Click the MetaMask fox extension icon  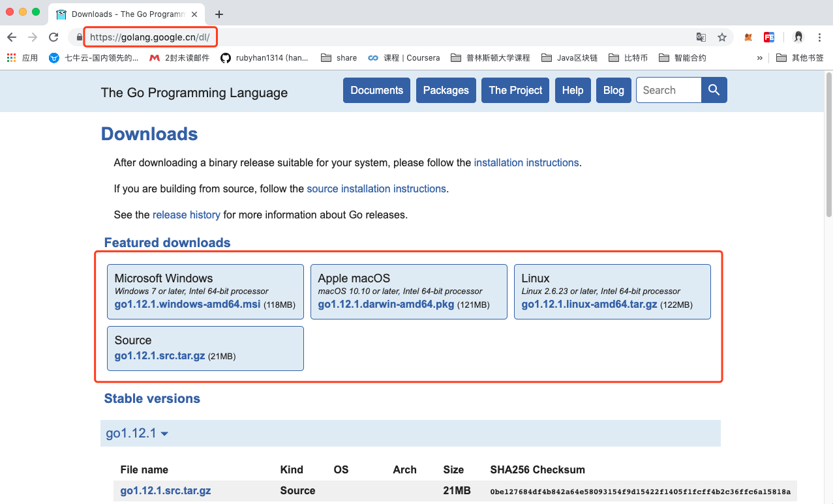coord(749,37)
